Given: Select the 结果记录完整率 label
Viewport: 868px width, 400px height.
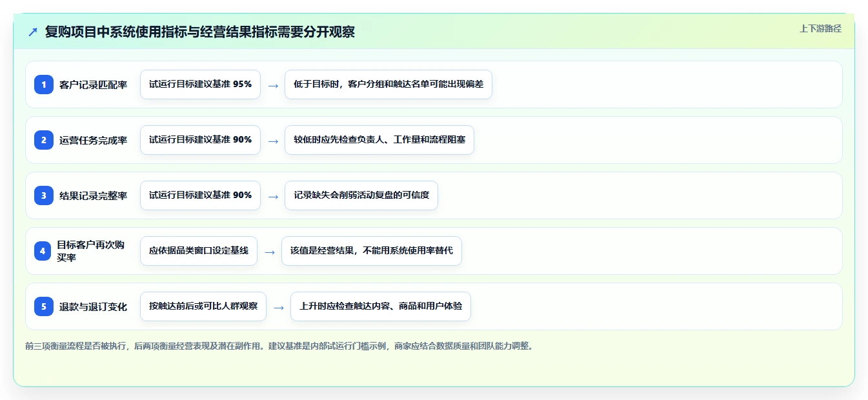Looking at the screenshot, I should pyautogui.click(x=94, y=195).
